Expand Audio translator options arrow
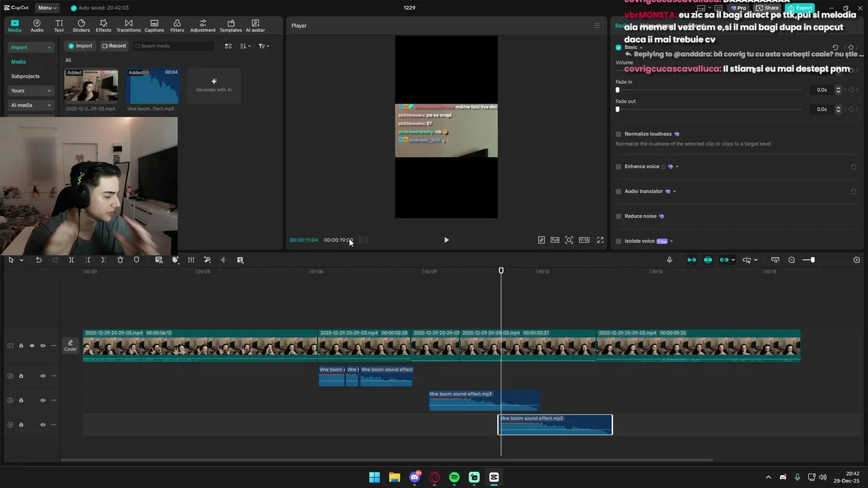The height and width of the screenshot is (488, 868). tap(674, 191)
